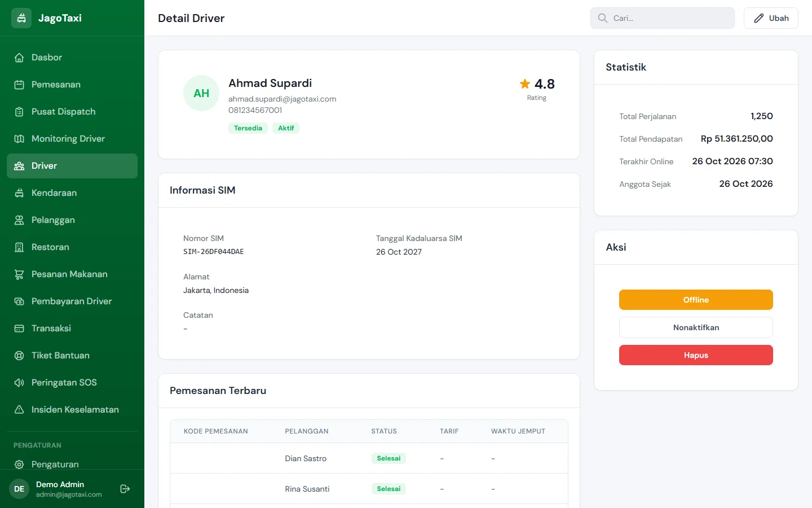Viewport: 812px width, 508px height.
Task: Navigate to Pelanggan
Action: click(72, 220)
